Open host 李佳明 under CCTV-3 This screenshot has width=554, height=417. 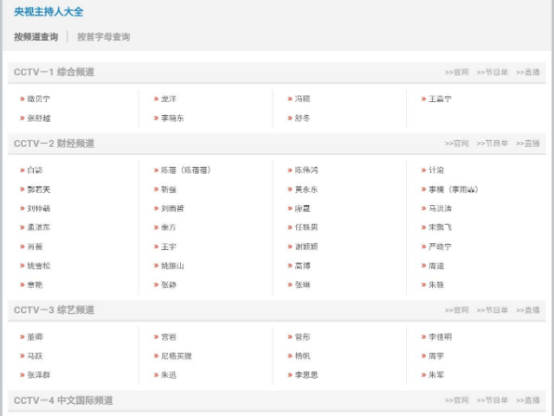pos(440,337)
